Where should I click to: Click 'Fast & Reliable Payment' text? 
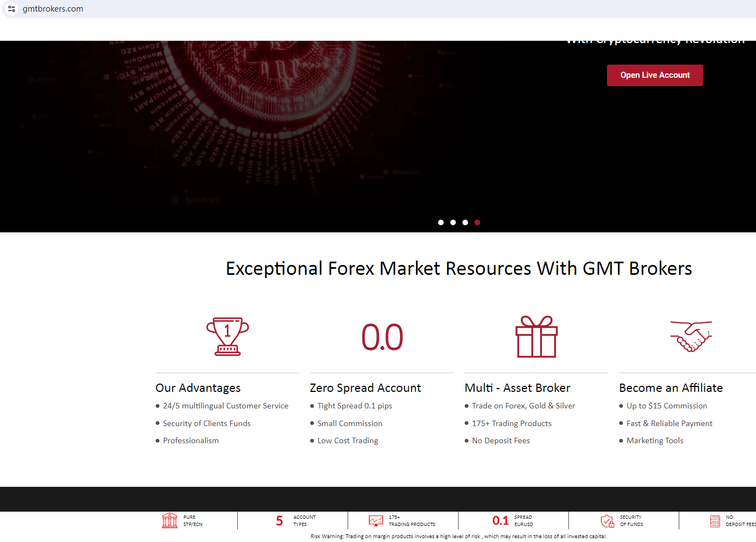tap(669, 423)
